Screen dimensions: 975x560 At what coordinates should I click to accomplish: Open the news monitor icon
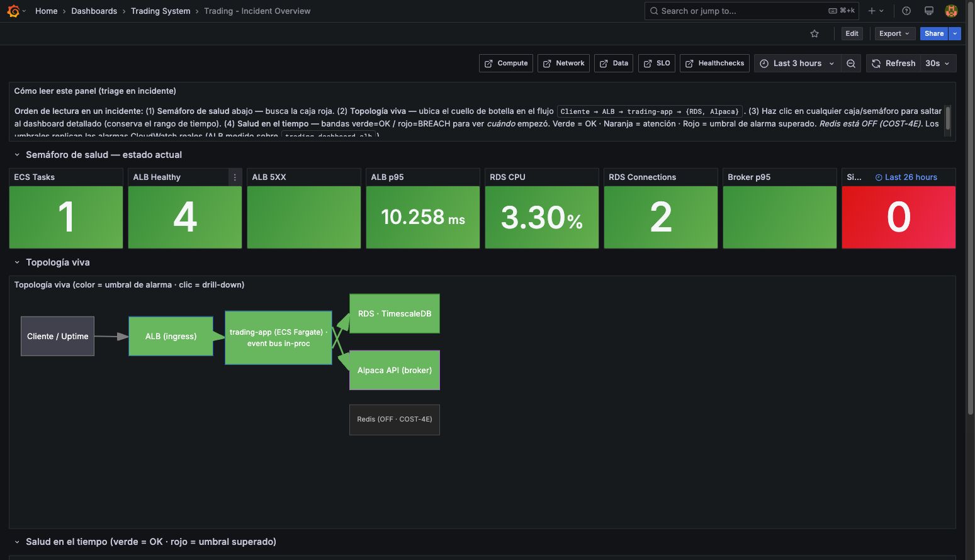point(928,11)
